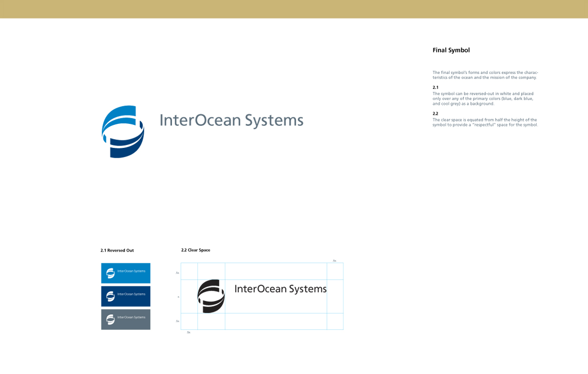Viewport: 588px width, 374px height.
Task: Click the .5x spacing measurement label on the grid
Action: coord(177,272)
